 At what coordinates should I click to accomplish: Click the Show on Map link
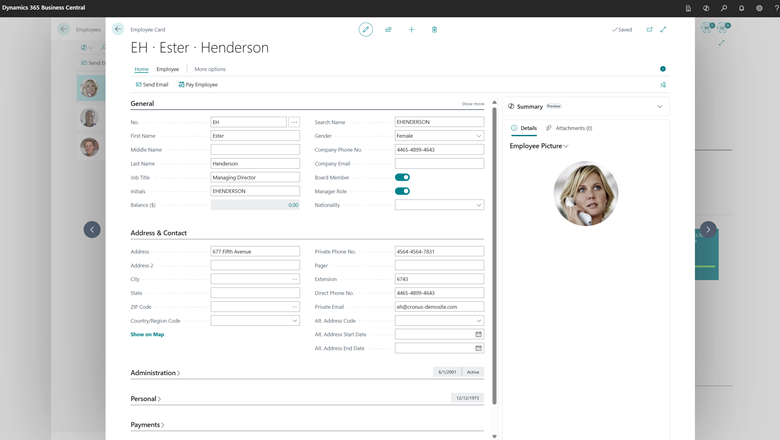pos(147,335)
